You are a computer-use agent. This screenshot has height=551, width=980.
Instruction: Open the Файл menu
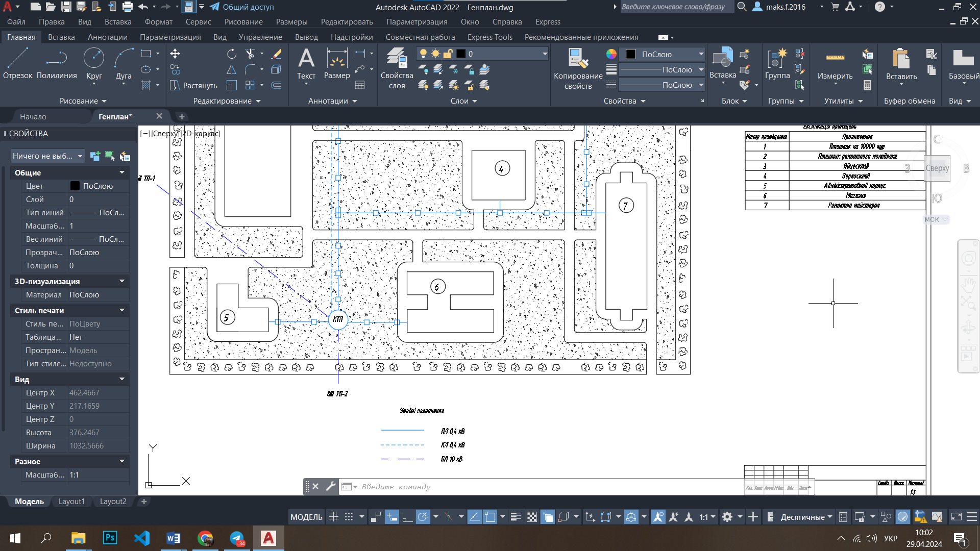16,22
